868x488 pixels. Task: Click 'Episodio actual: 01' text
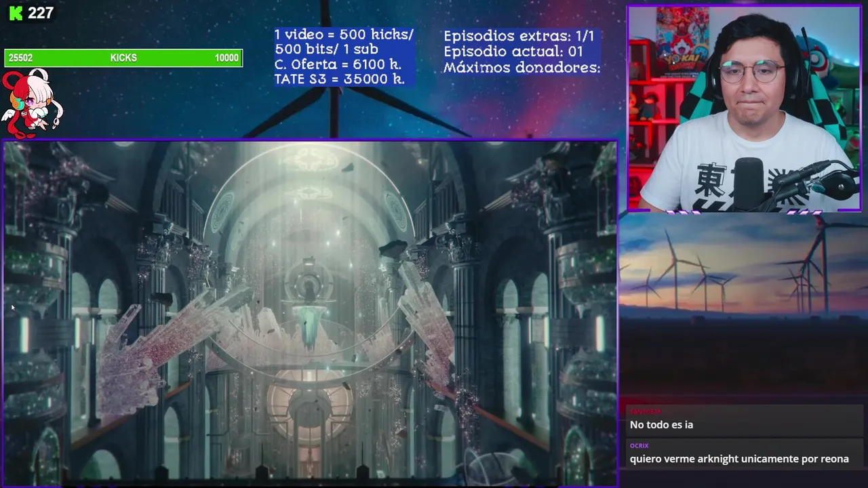point(513,52)
